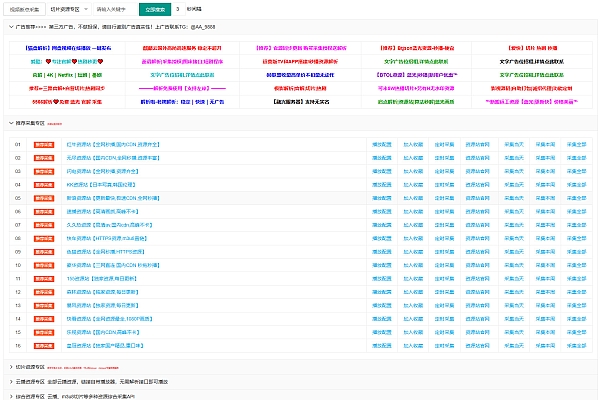Viewport: 600px width, 400px height.
Task: Open row 14 资源站 1080P link
Action: click(x=109, y=319)
